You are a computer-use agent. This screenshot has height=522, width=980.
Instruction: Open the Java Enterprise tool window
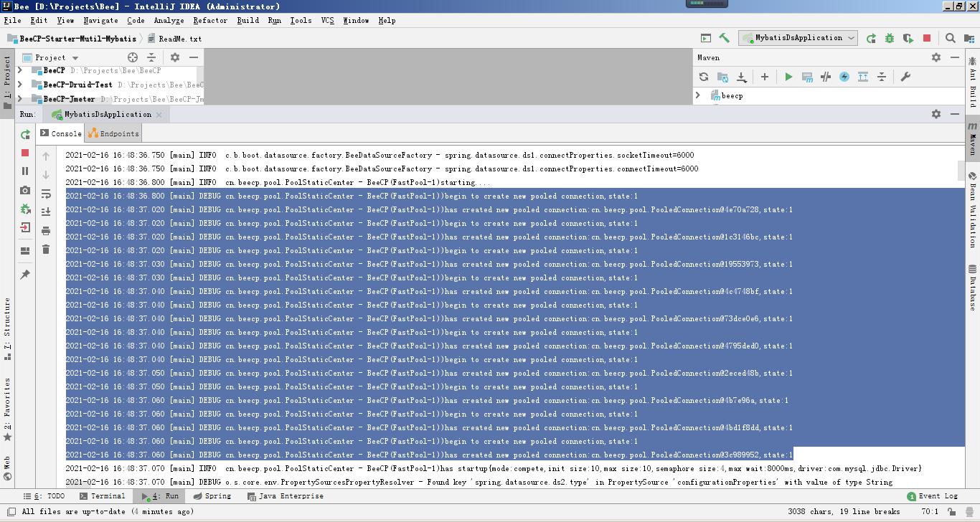tap(285, 496)
